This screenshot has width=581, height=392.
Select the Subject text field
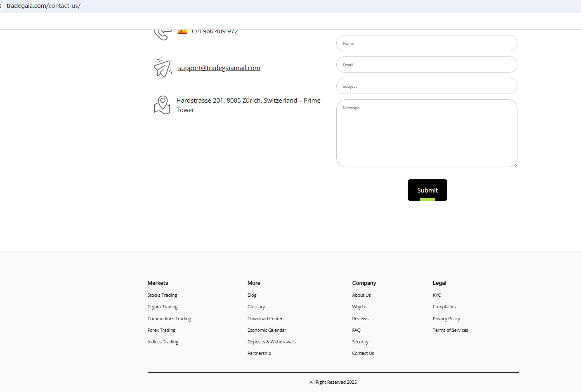(x=426, y=86)
